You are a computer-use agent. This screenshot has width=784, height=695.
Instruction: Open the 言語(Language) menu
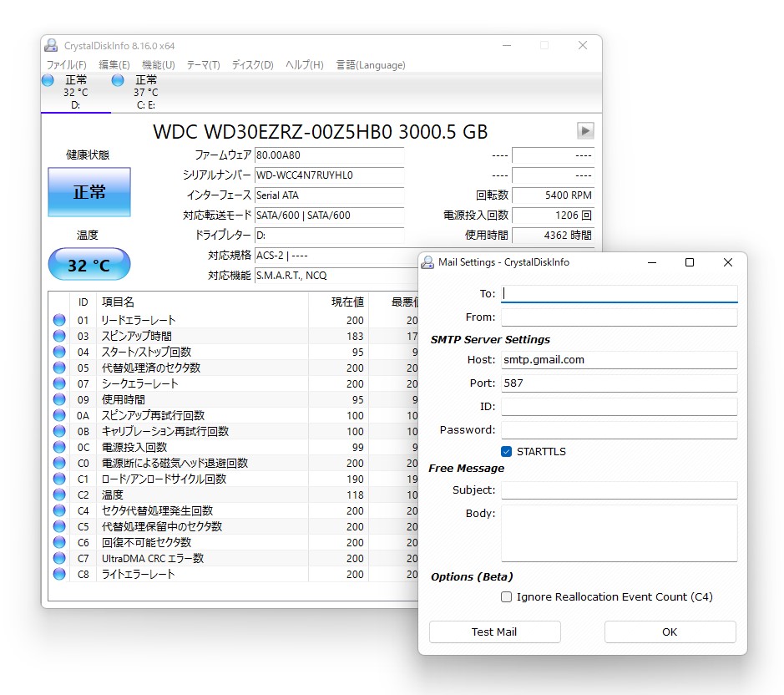click(x=370, y=64)
